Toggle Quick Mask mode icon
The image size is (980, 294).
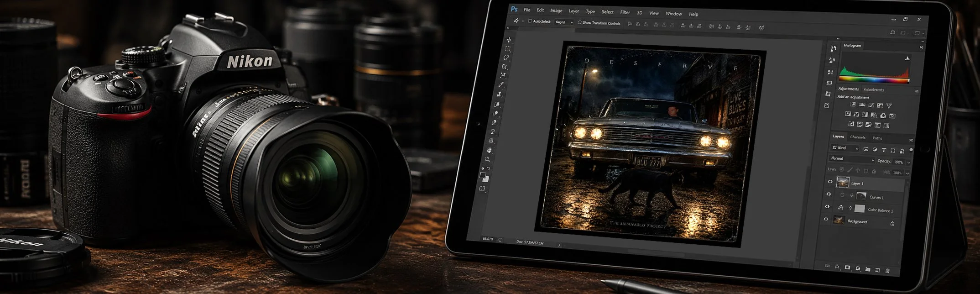click(482, 188)
